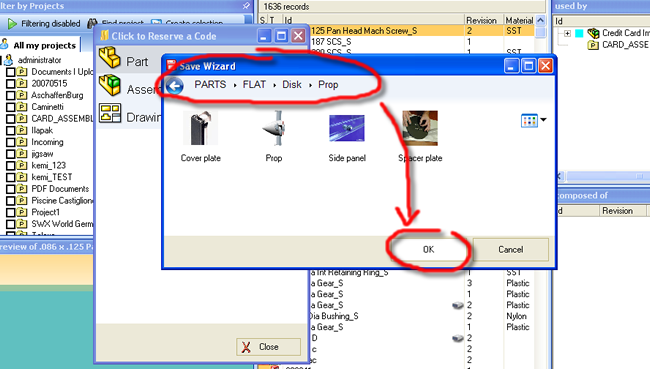Screen dimensions: 650x369
Task: Click the Find project binoculars icon
Action: (92, 23)
